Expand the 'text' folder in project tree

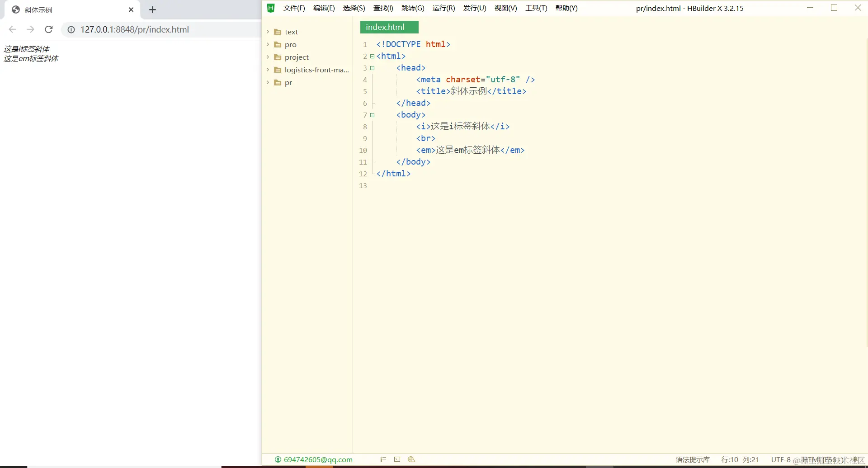click(x=268, y=32)
